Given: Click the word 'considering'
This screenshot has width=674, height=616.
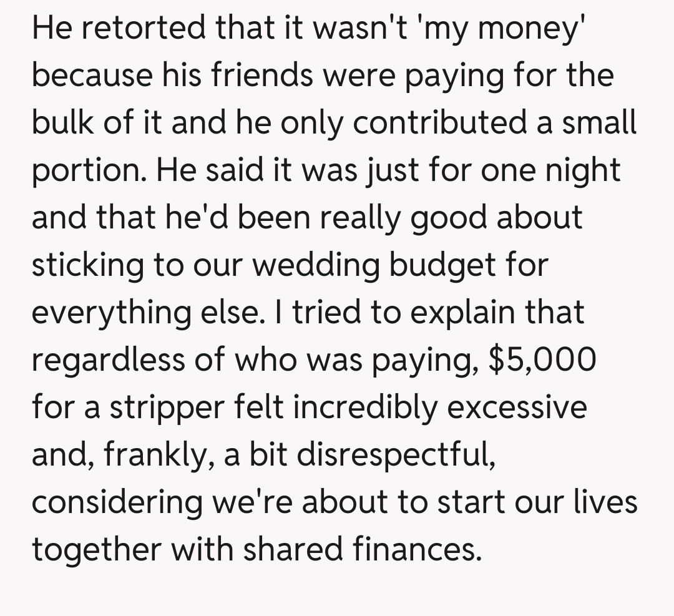Looking at the screenshot, I should pos(117,502).
